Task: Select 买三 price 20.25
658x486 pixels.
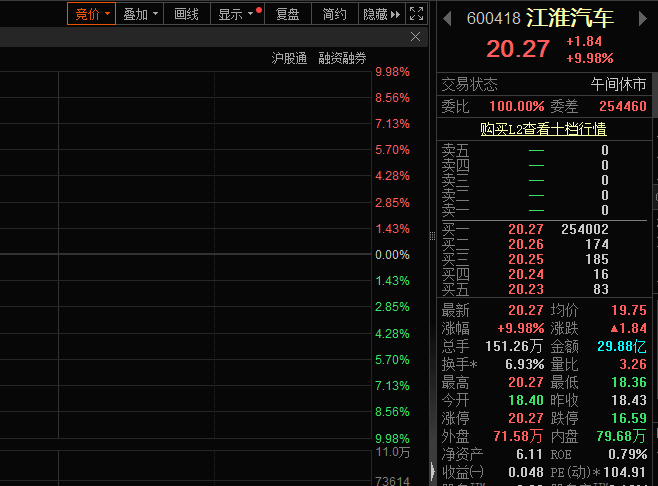Action: (x=526, y=259)
